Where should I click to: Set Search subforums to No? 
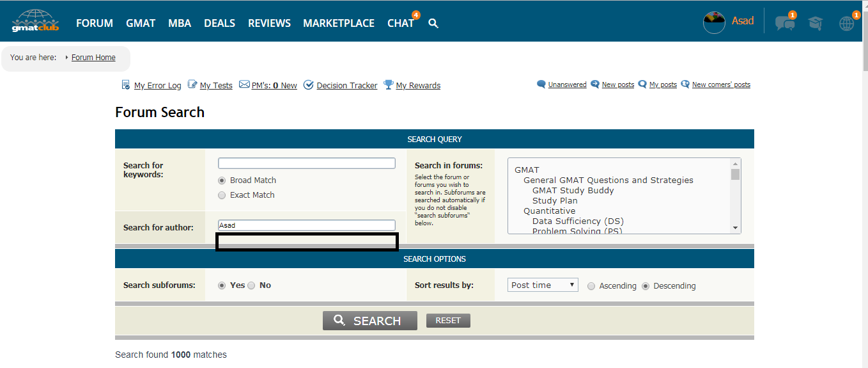[x=251, y=285]
